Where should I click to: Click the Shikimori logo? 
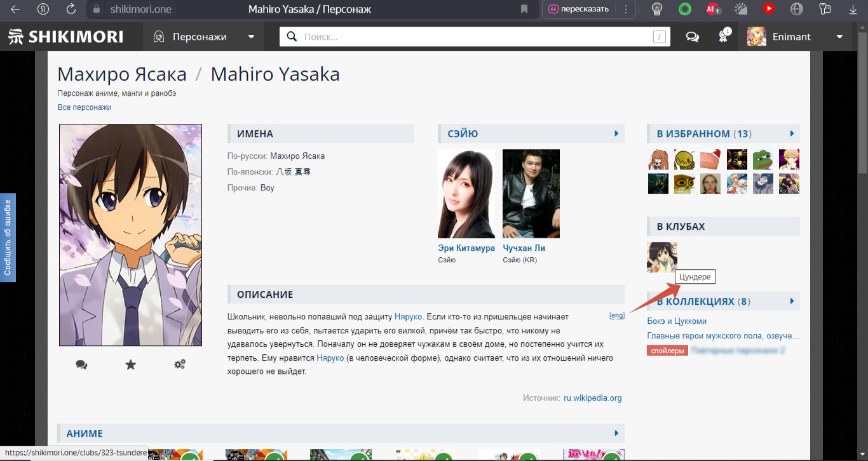coord(66,37)
